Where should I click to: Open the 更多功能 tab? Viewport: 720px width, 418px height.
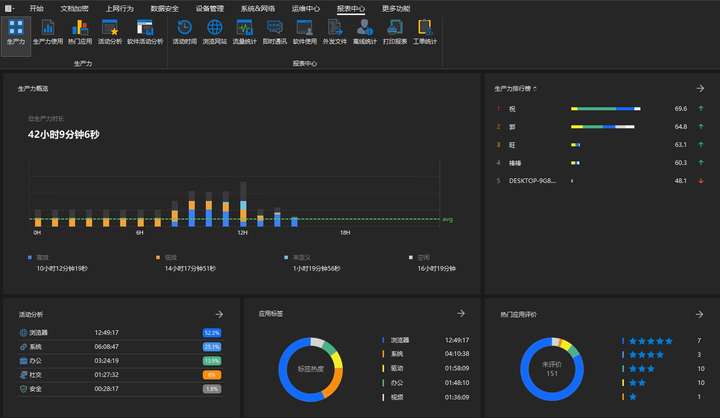pos(396,8)
